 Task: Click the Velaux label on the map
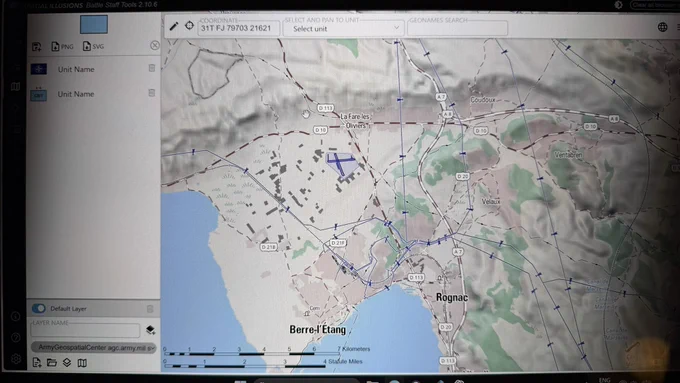point(490,201)
